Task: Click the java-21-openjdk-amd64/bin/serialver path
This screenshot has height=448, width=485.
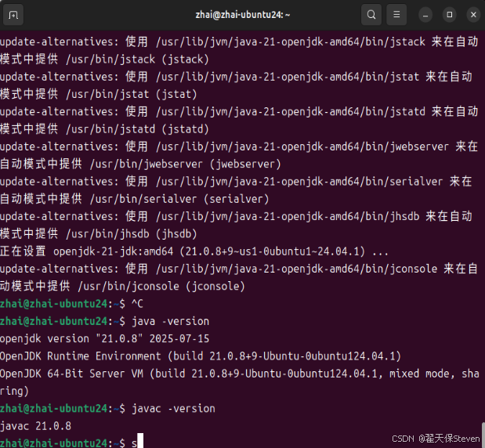Action: click(299, 182)
